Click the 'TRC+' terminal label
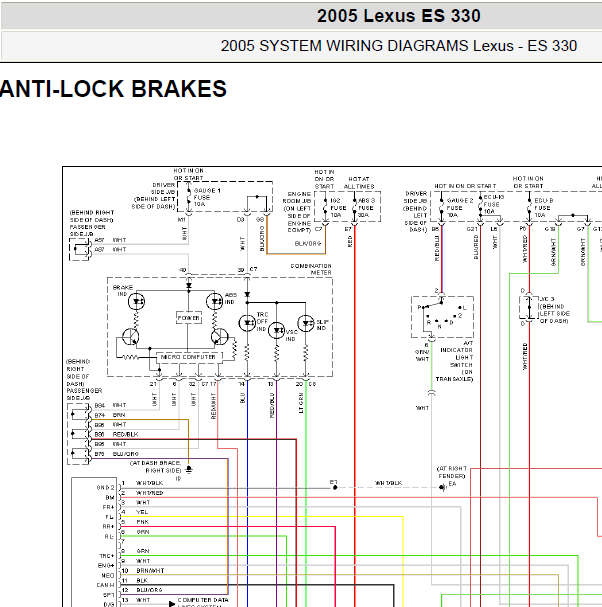This screenshot has width=602, height=607. coord(107,556)
